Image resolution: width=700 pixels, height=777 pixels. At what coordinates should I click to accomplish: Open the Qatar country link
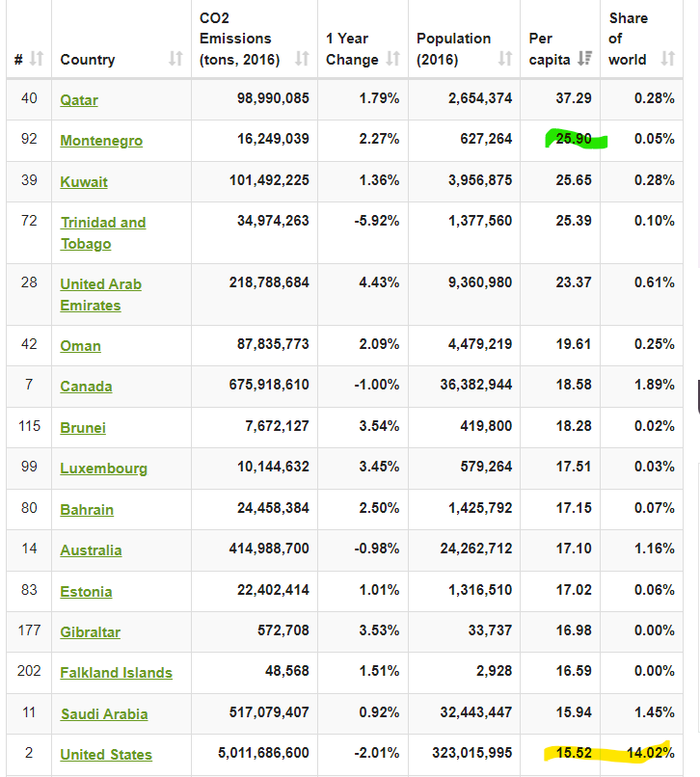(x=79, y=100)
